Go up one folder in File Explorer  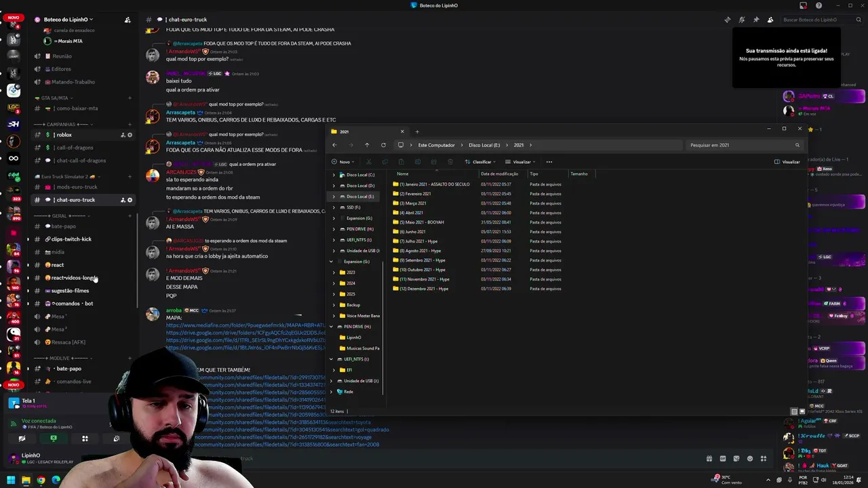click(x=367, y=145)
